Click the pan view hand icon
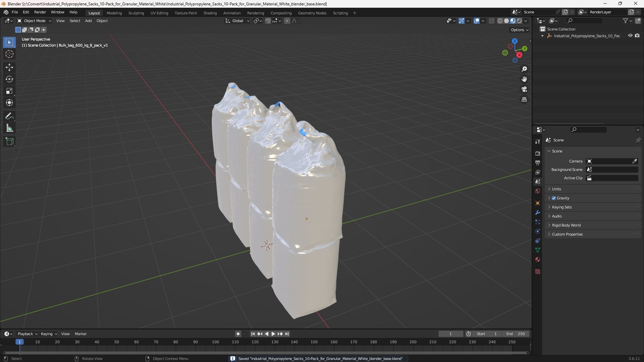The height and width of the screenshot is (362, 644). (x=524, y=79)
